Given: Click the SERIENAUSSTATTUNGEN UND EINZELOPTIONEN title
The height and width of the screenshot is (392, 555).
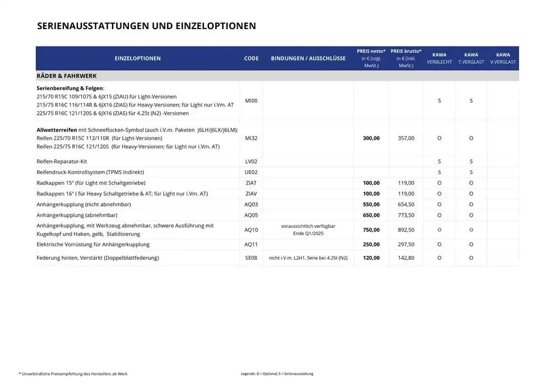Looking at the screenshot, I should click(146, 25).
